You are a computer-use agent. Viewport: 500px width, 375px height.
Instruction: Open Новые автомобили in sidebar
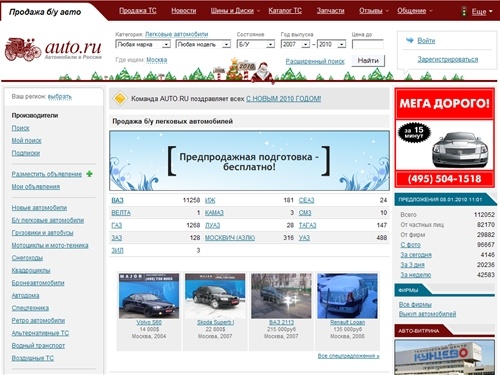pyautogui.click(x=39, y=208)
